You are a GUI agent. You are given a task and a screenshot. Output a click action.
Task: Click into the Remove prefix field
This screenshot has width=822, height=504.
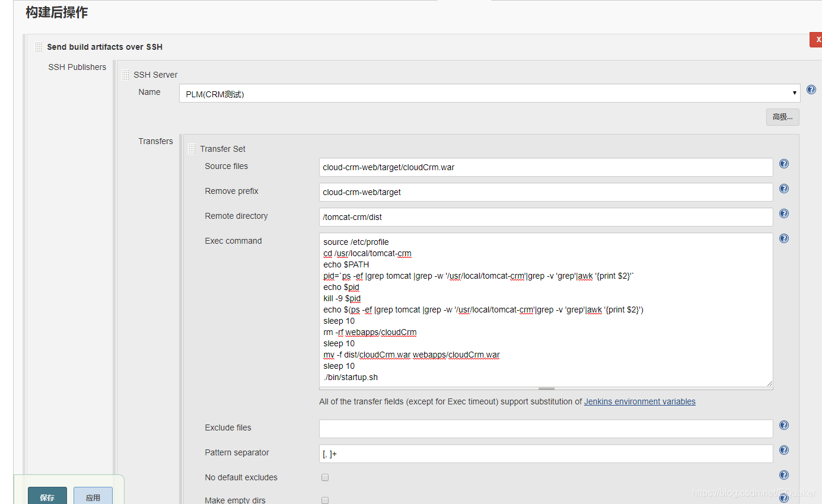point(546,192)
